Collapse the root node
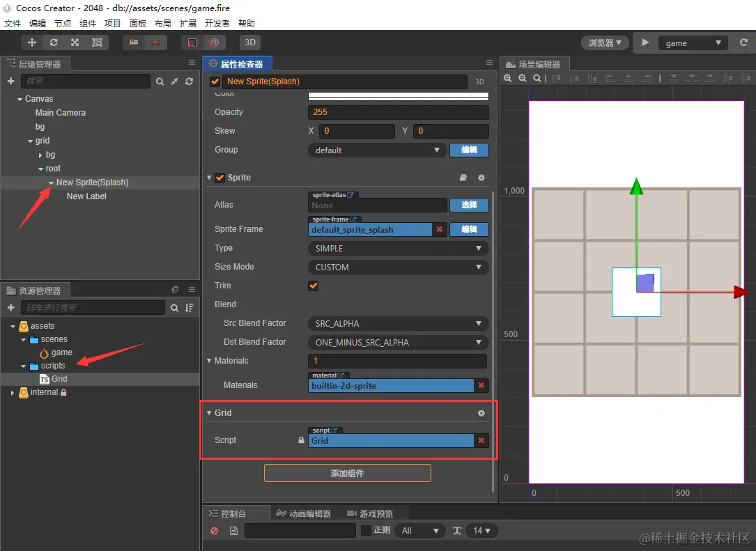The width and height of the screenshot is (756, 551). pos(40,169)
